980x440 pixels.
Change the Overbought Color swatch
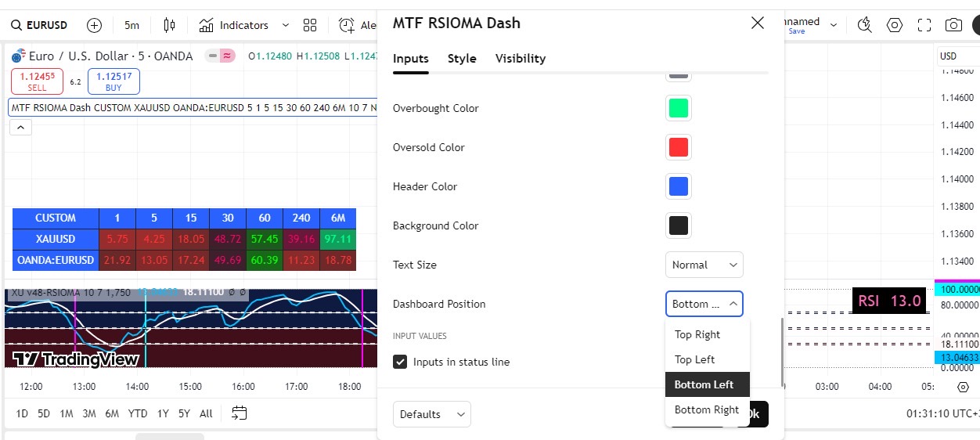pyautogui.click(x=679, y=108)
